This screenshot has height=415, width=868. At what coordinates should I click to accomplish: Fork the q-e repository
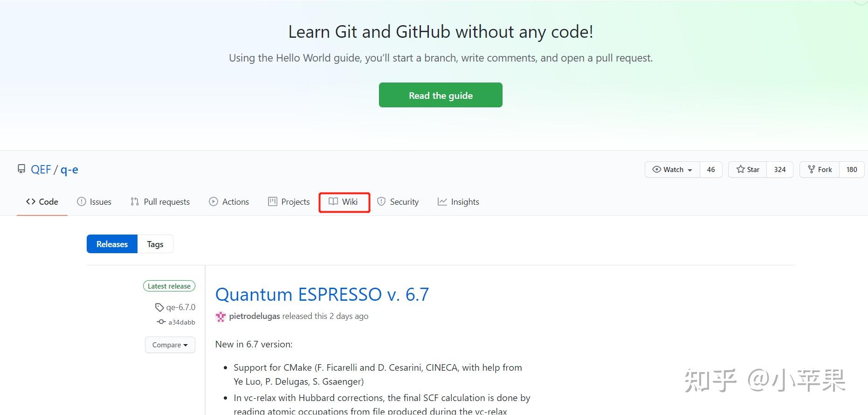tap(820, 169)
